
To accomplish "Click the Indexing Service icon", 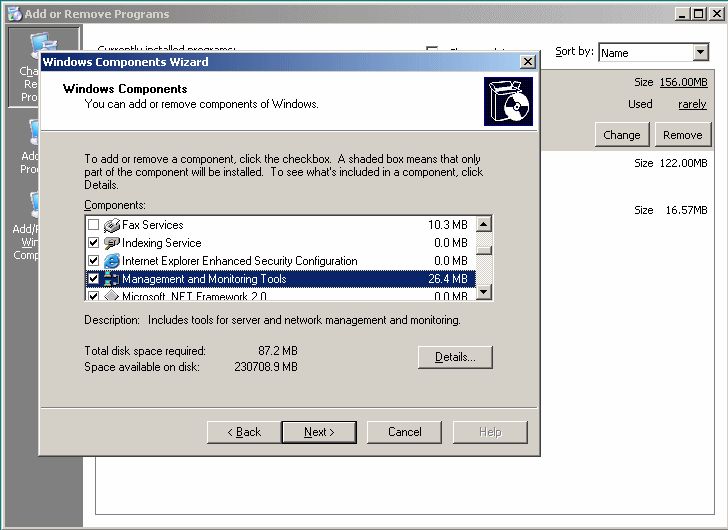I will (111, 243).
